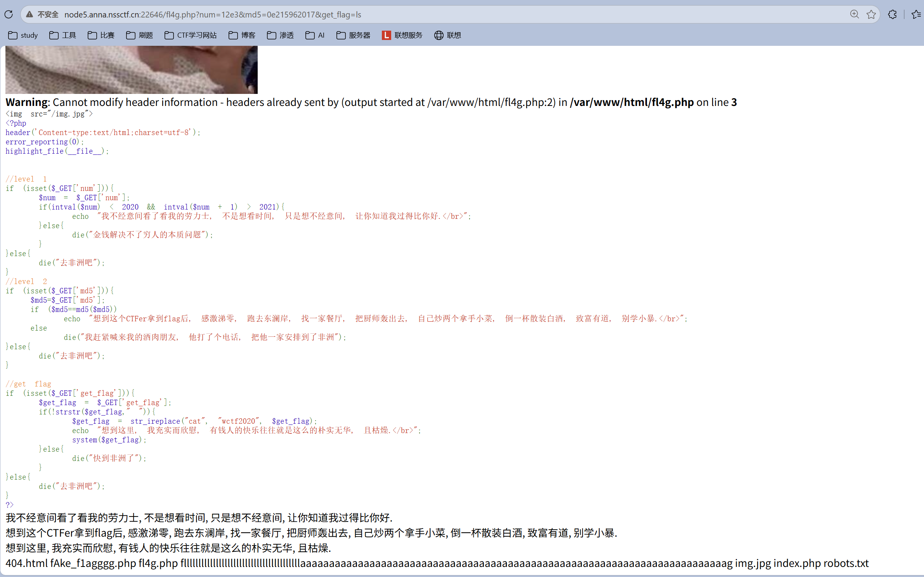
Task: Click the //level 2 comment line
Action: pos(26,281)
